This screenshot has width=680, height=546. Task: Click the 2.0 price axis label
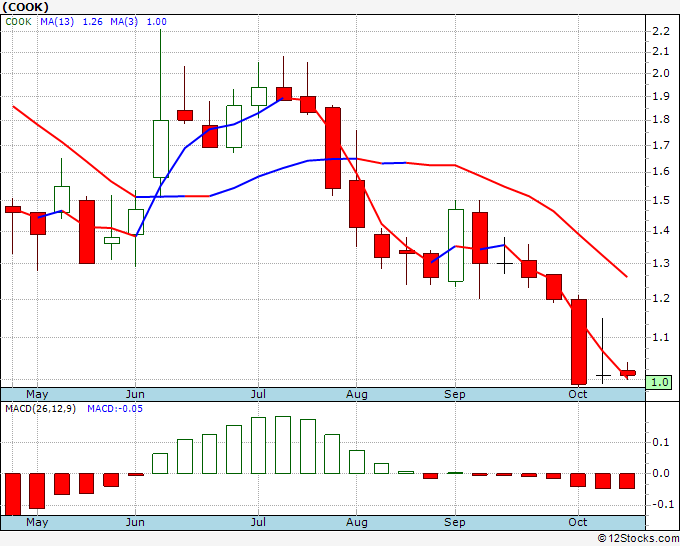(x=661, y=73)
